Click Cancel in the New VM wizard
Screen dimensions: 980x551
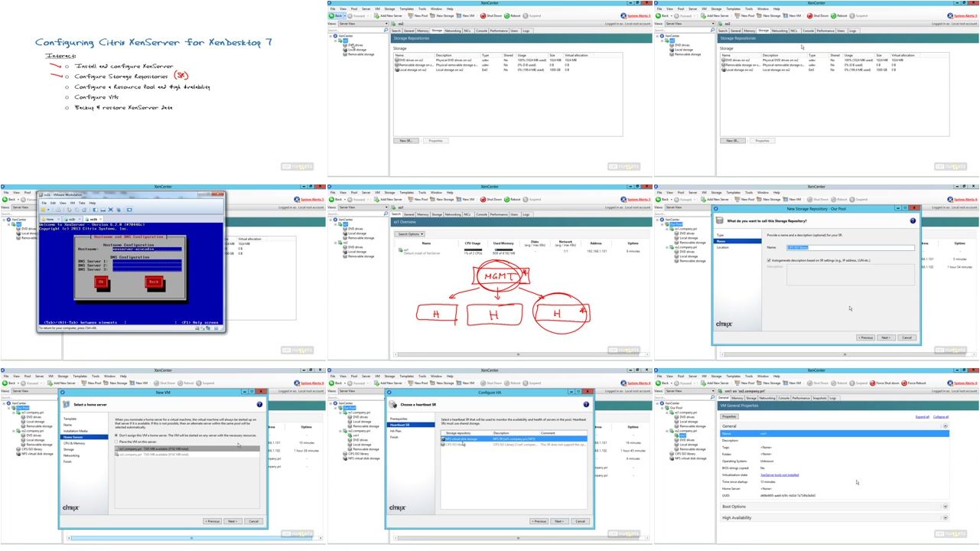[253, 521]
